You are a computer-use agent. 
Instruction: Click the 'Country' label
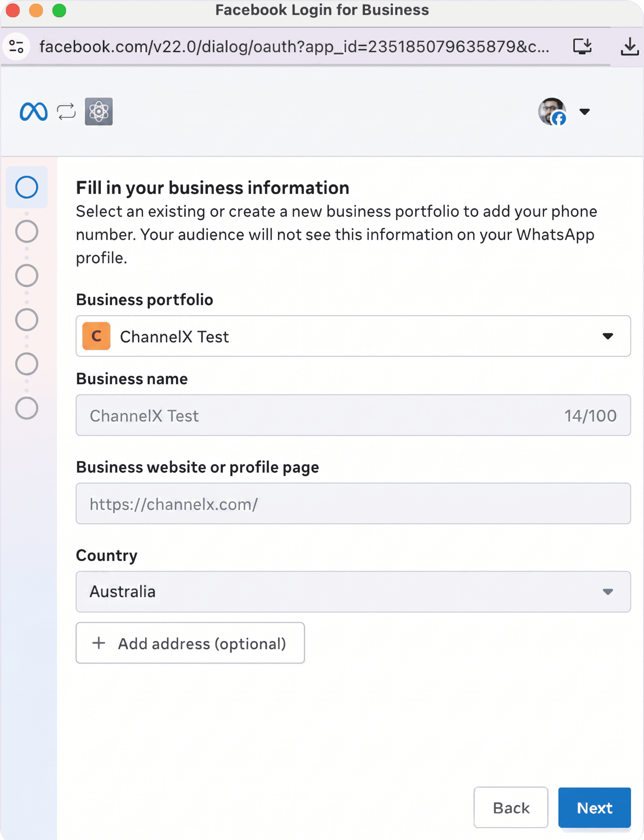click(107, 556)
